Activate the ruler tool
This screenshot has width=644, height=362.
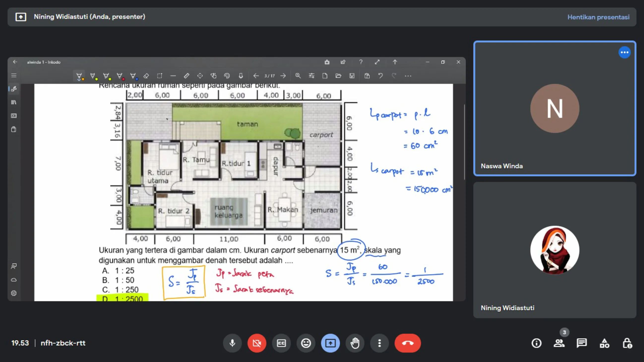(x=186, y=76)
